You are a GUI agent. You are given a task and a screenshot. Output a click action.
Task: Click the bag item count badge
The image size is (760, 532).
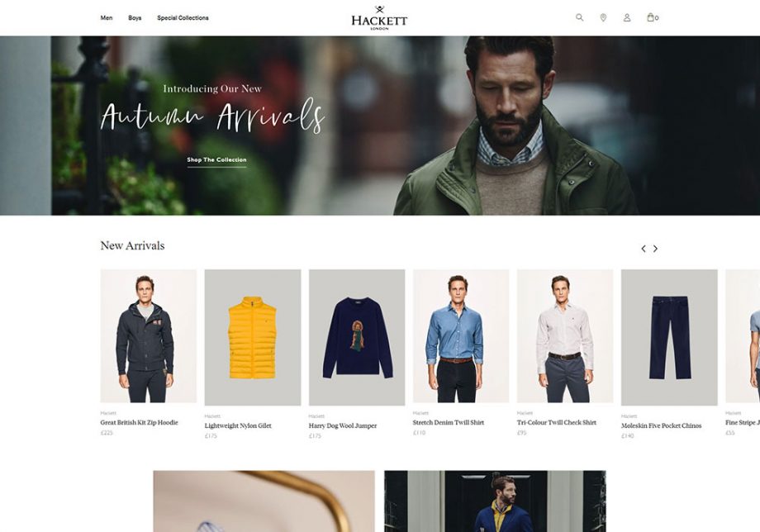[x=658, y=17]
